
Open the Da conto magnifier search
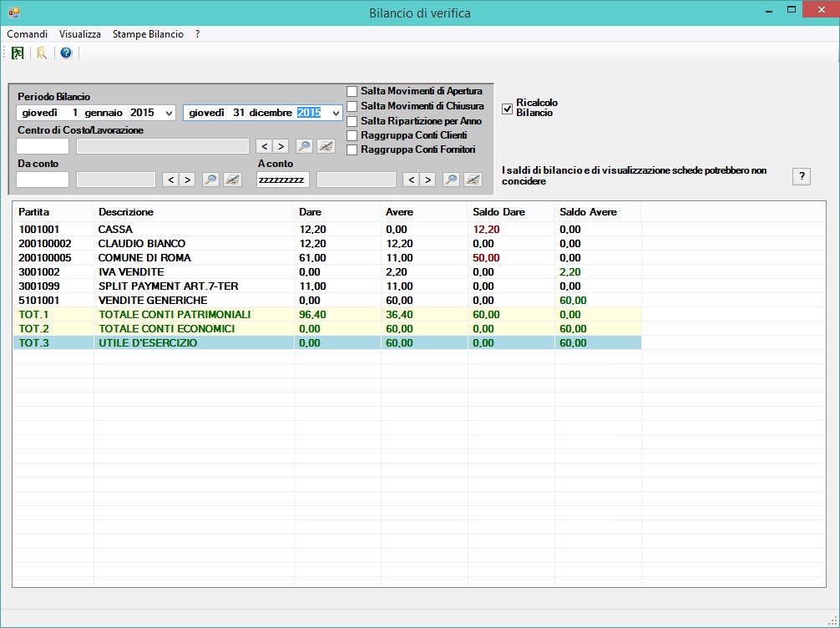coord(210,180)
